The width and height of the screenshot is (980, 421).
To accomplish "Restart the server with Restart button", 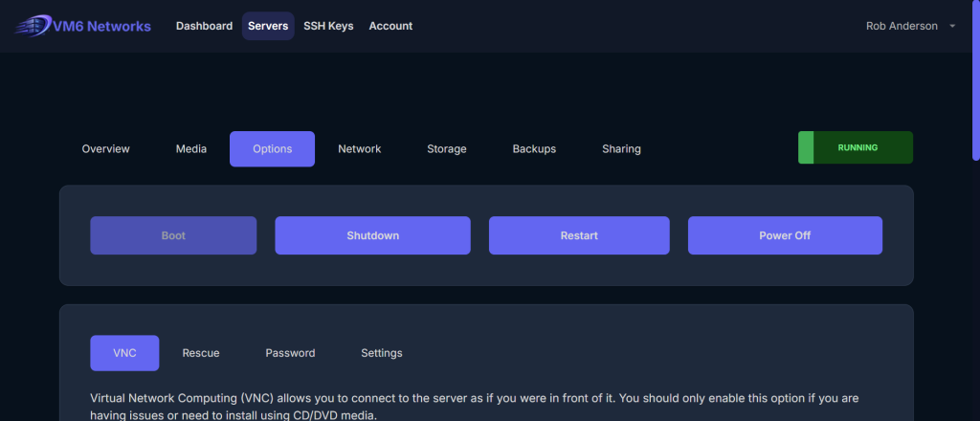I will click(x=579, y=235).
